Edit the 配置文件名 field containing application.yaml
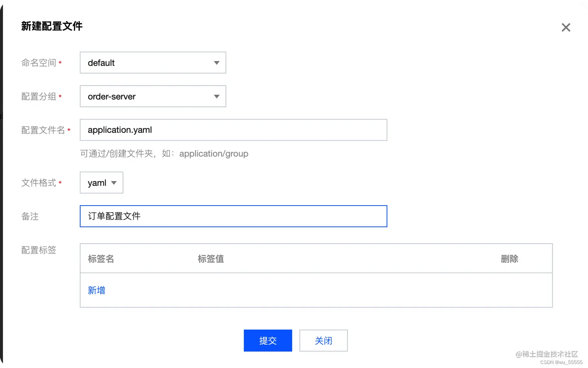 click(233, 130)
